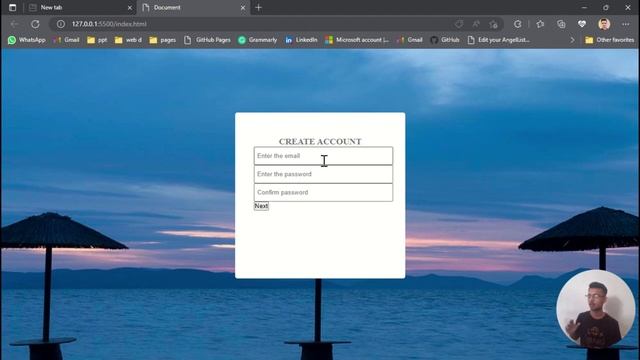Image resolution: width=640 pixels, height=360 pixels.
Task: Add this page to favorites star icon
Action: tap(493, 24)
